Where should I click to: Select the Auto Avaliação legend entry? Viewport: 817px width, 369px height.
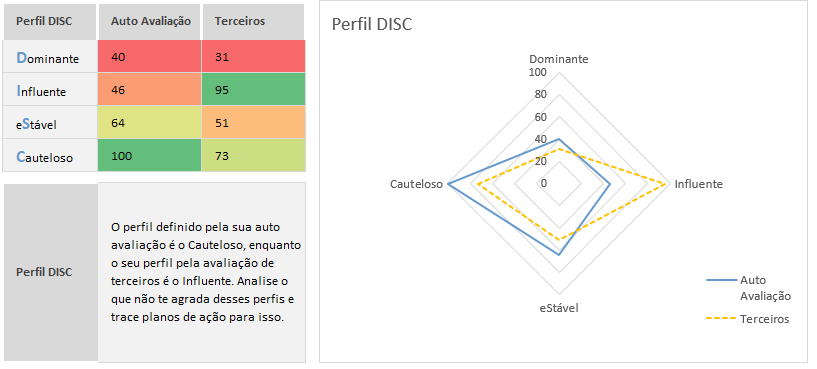pyautogui.click(x=749, y=288)
